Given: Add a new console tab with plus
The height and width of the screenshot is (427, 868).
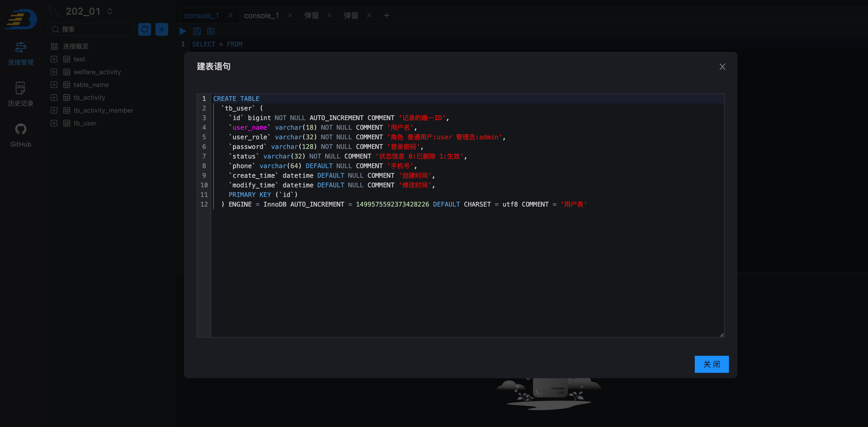Looking at the screenshot, I should [x=386, y=15].
